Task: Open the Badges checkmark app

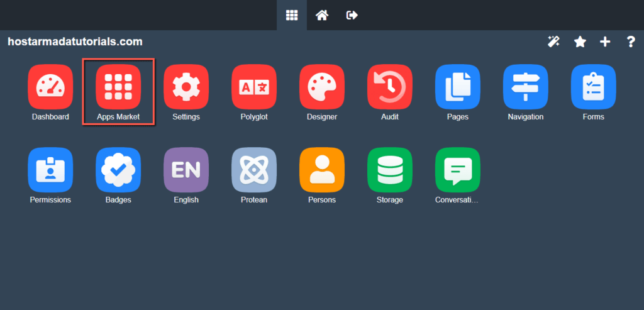Action: click(118, 170)
